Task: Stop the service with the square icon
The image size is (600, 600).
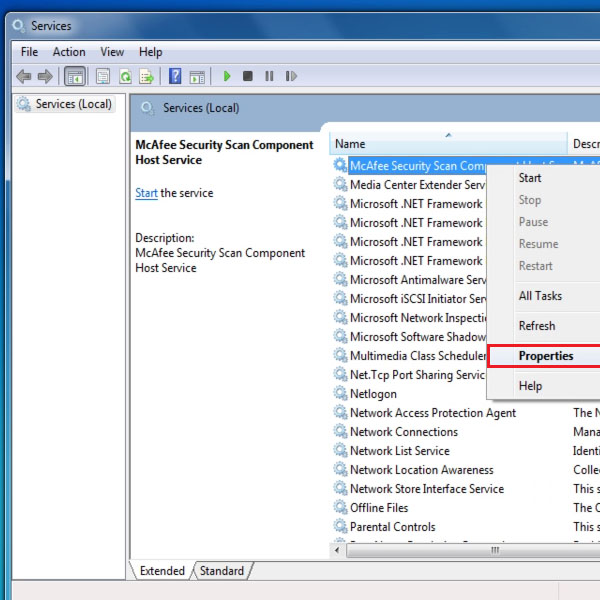Action: tap(248, 76)
